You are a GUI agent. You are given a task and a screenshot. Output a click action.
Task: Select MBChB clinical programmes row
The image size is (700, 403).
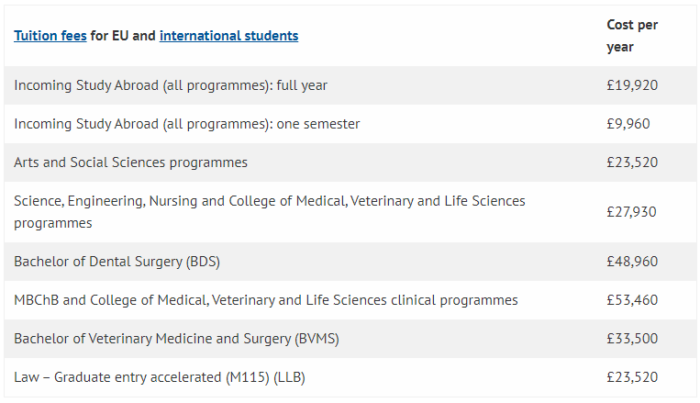coord(350,300)
